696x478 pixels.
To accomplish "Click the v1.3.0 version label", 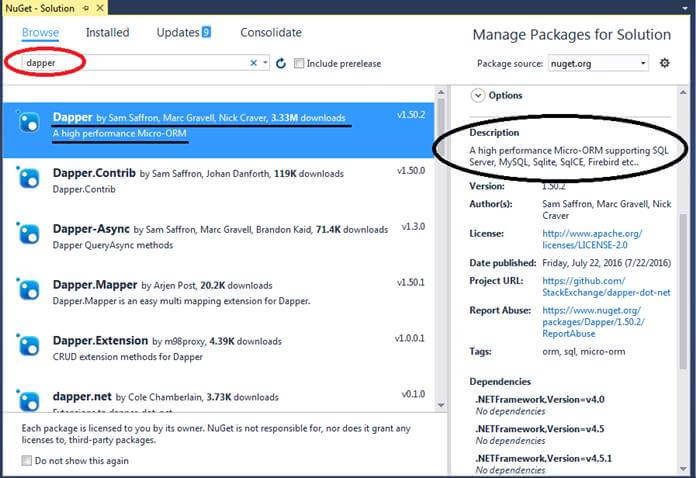I will (413, 227).
